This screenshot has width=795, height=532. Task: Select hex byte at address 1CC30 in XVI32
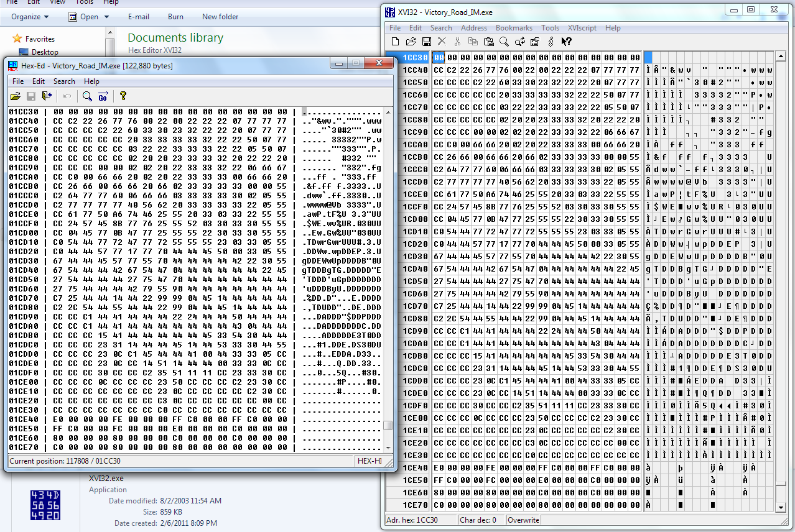point(439,57)
